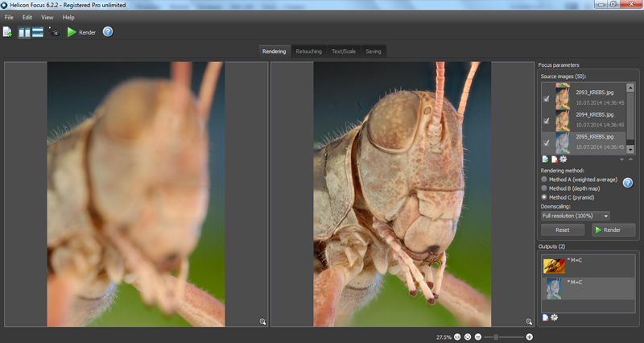Screen dimensions: 644x343
Task: Uncheck the 2094_KREBS.jpg source image
Action: (x=547, y=121)
